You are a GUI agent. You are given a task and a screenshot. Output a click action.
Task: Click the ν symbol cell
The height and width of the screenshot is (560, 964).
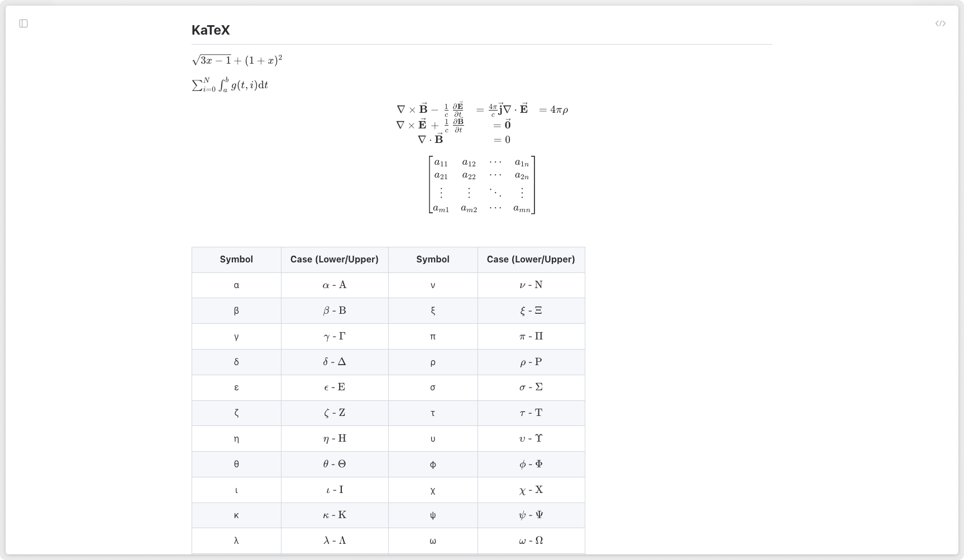433,285
